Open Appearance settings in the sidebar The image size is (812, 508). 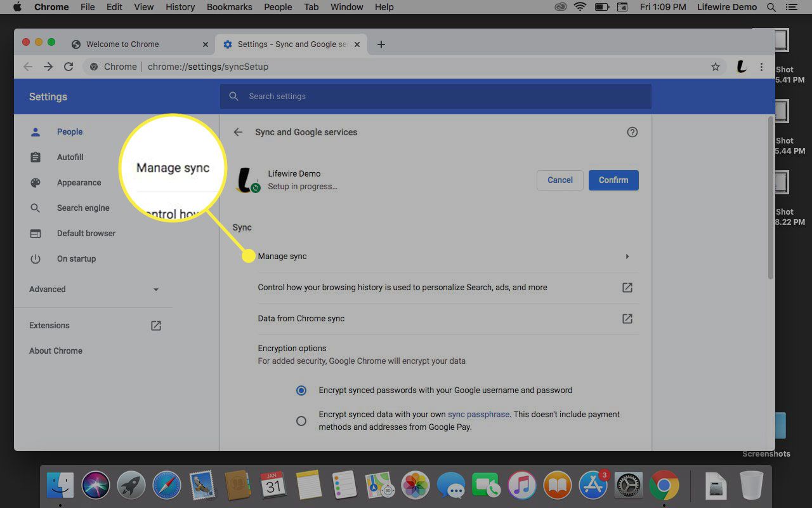[x=79, y=183]
